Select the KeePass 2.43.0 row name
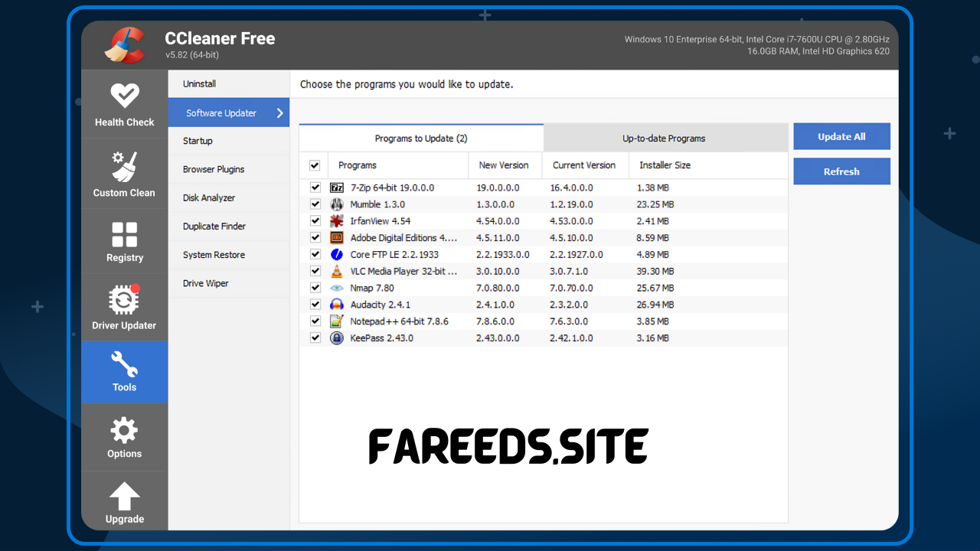Screen dimensions: 980x551 [382, 337]
